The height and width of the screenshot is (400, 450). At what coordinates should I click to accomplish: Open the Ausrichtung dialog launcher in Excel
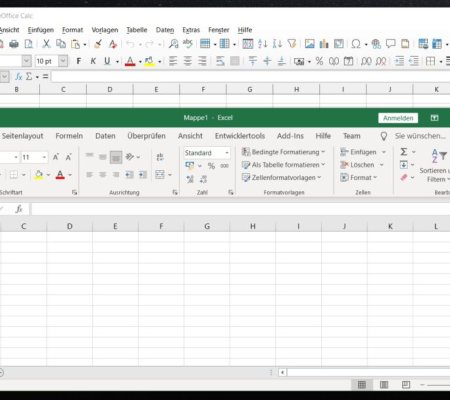point(175,192)
